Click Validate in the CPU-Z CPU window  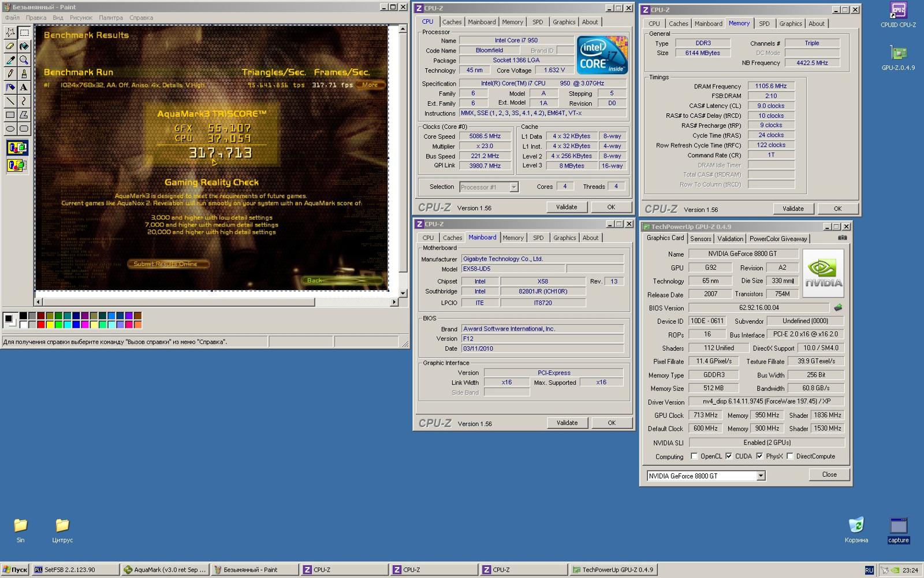pos(567,207)
